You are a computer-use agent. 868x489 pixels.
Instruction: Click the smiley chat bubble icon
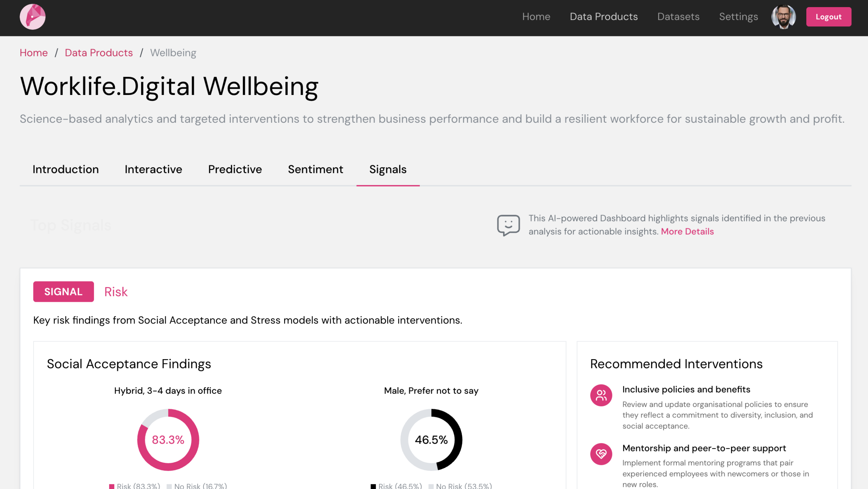[x=508, y=225]
